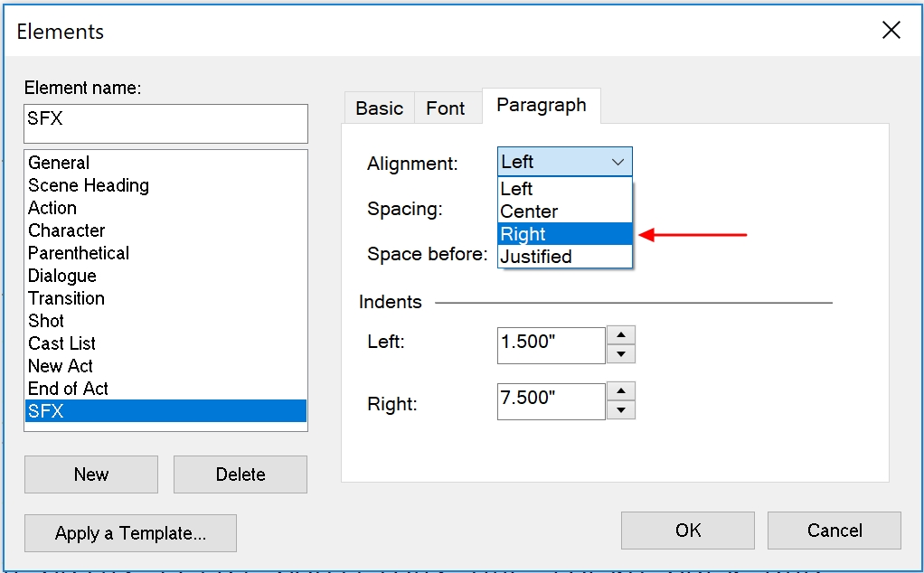Pick Cast List element

tap(165, 343)
